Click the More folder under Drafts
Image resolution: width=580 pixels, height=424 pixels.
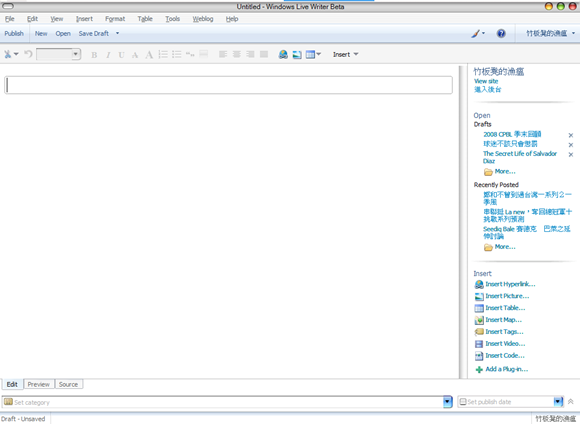tap(500, 172)
